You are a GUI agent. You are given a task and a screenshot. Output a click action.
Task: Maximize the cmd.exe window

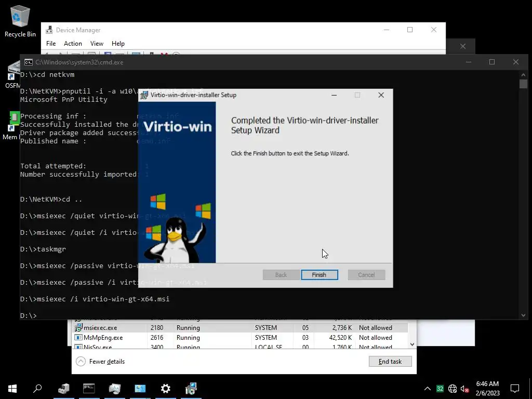[x=492, y=62]
